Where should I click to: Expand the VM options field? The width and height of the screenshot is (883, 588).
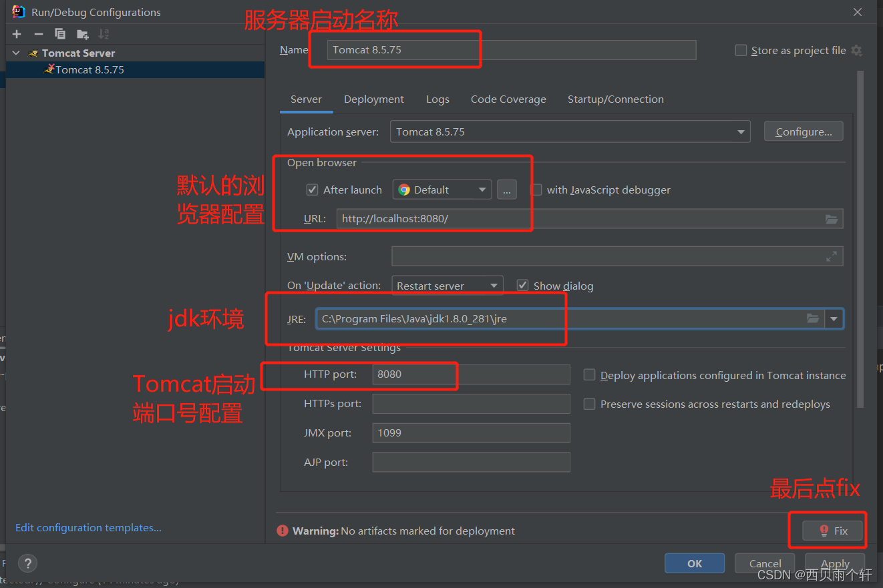click(832, 256)
